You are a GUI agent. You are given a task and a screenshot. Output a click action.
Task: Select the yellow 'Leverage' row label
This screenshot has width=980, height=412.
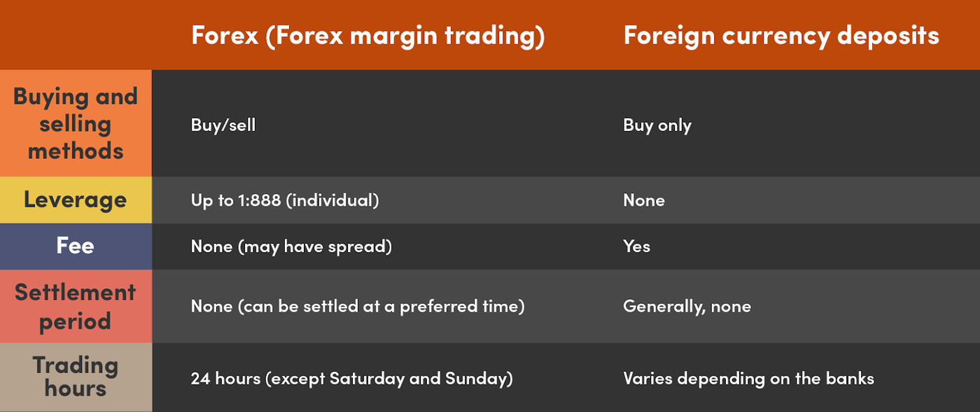point(76,200)
